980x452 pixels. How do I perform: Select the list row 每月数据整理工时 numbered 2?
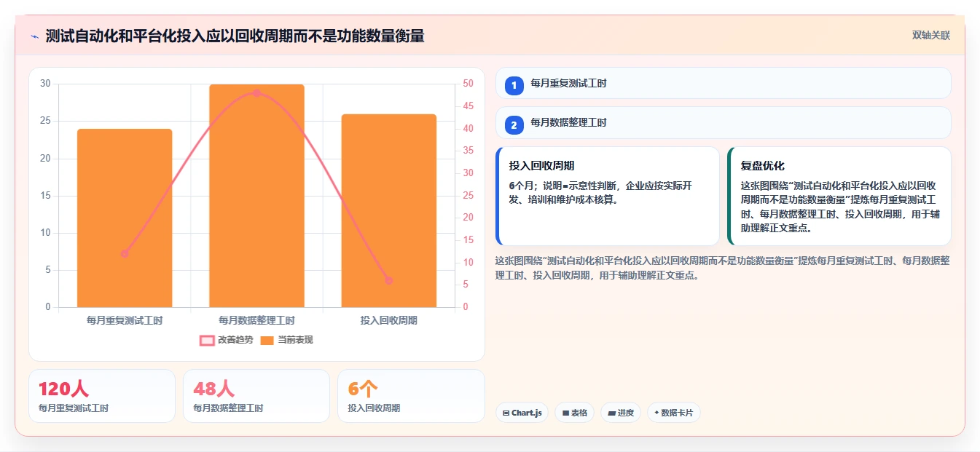(x=724, y=122)
